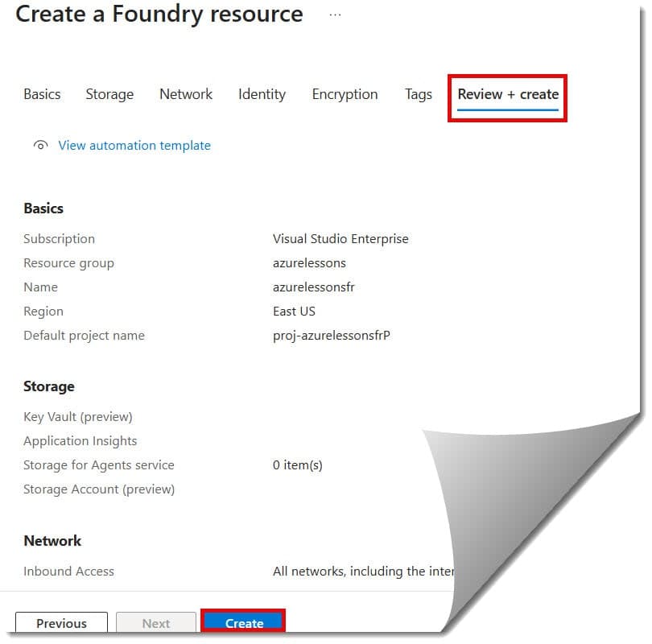
Task: Click the eye icon beside View automation template
Action: [x=39, y=146]
